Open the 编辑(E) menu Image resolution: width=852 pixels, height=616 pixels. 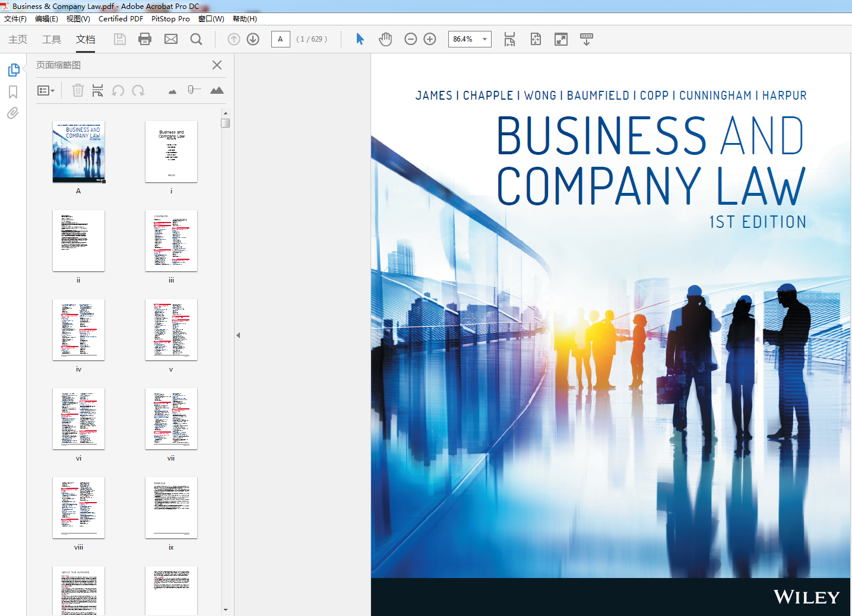coord(46,19)
